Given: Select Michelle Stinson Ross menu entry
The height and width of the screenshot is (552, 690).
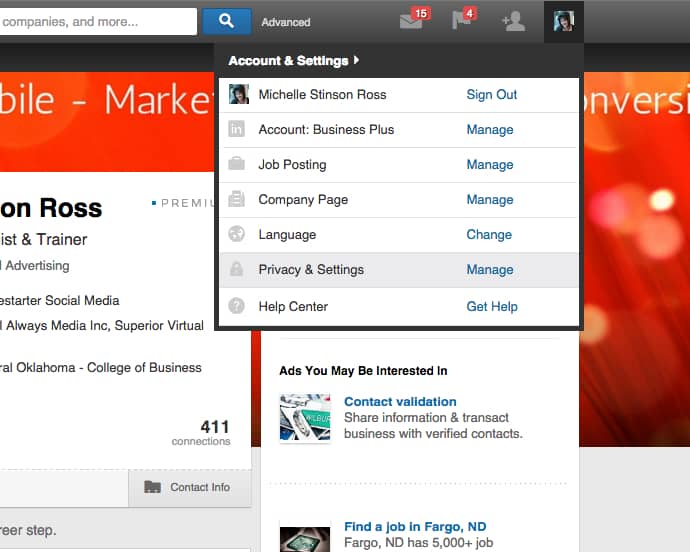Looking at the screenshot, I should (x=322, y=94).
